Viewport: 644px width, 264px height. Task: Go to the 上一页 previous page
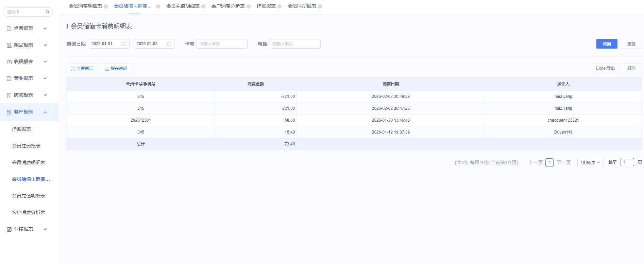[536, 162]
